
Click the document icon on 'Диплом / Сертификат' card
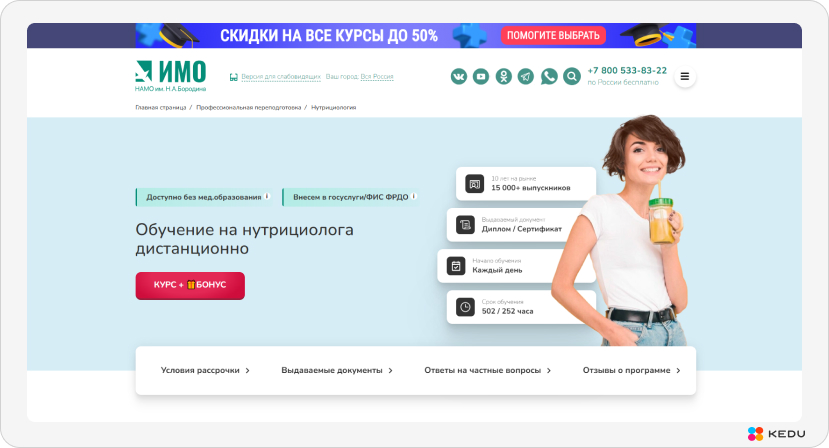[465, 225]
